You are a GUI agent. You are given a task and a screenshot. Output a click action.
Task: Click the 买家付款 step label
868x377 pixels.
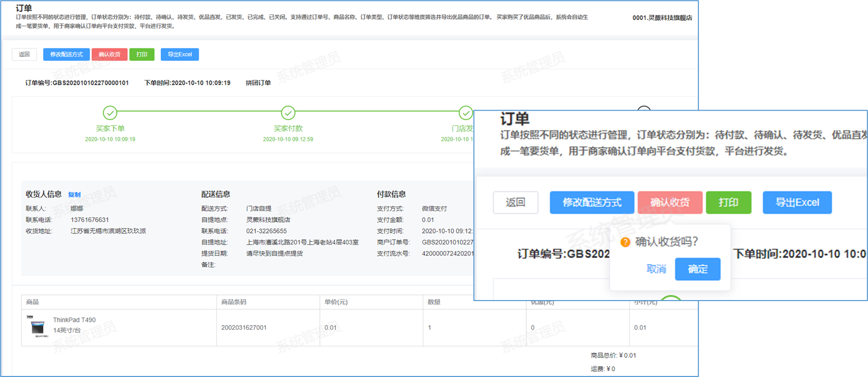[x=288, y=128]
